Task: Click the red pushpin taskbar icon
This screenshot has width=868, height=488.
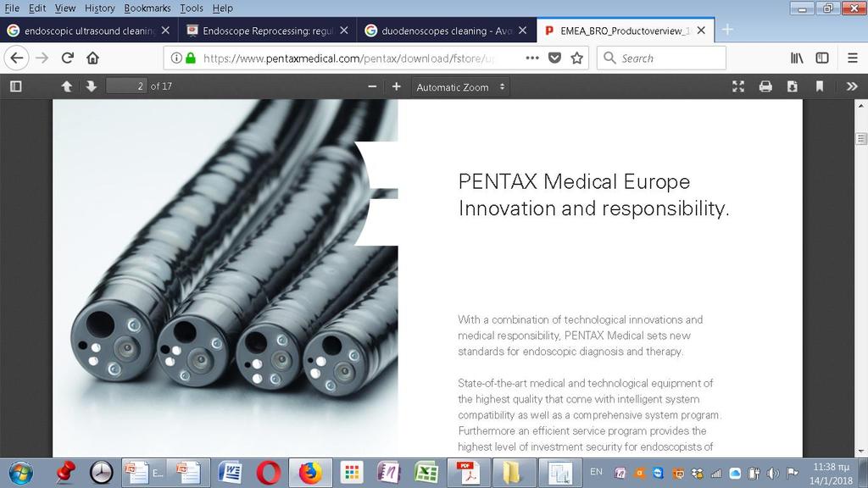Action: [65, 473]
